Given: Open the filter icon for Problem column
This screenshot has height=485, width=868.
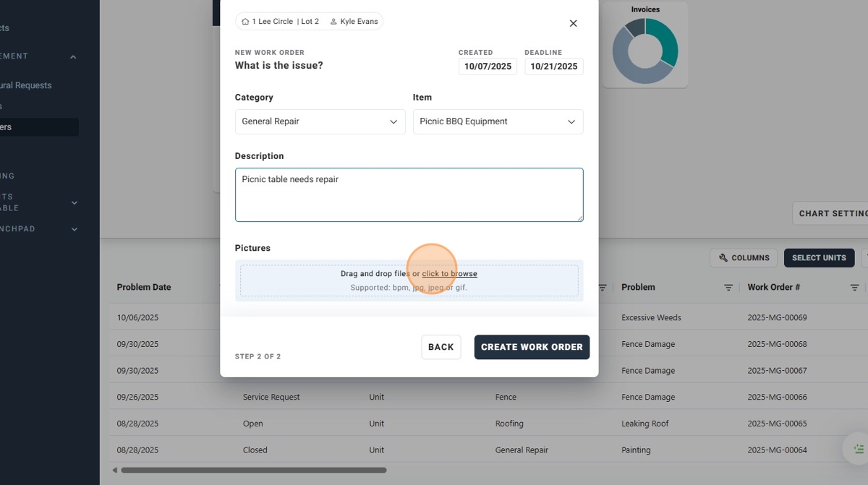Looking at the screenshot, I should [728, 288].
